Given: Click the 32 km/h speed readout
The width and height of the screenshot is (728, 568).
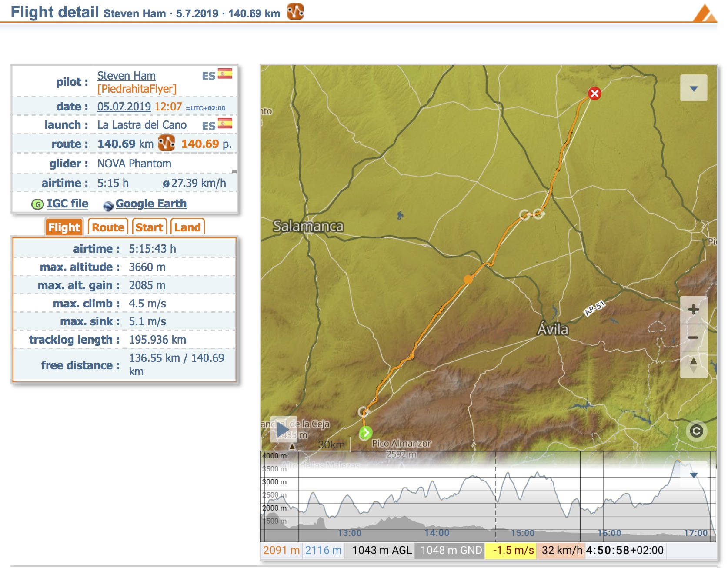Looking at the screenshot, I should click(561, 550).
